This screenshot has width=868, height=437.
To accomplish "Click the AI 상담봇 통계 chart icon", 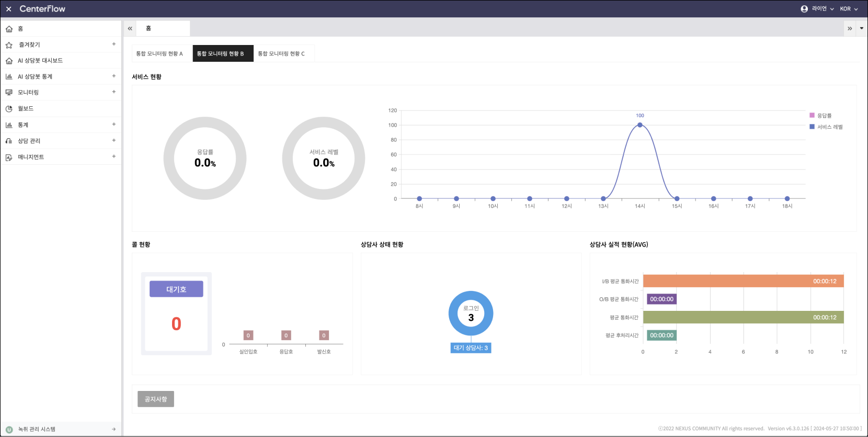I will coord(9,76).
